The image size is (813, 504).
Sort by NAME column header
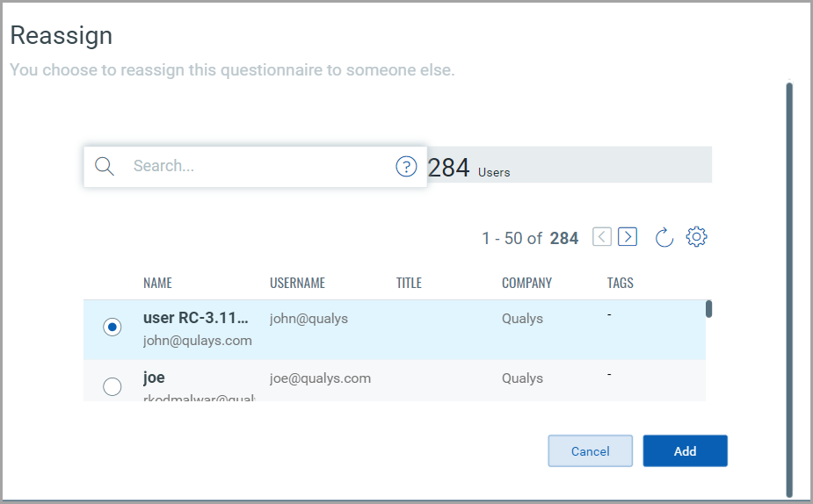point(158,283)
